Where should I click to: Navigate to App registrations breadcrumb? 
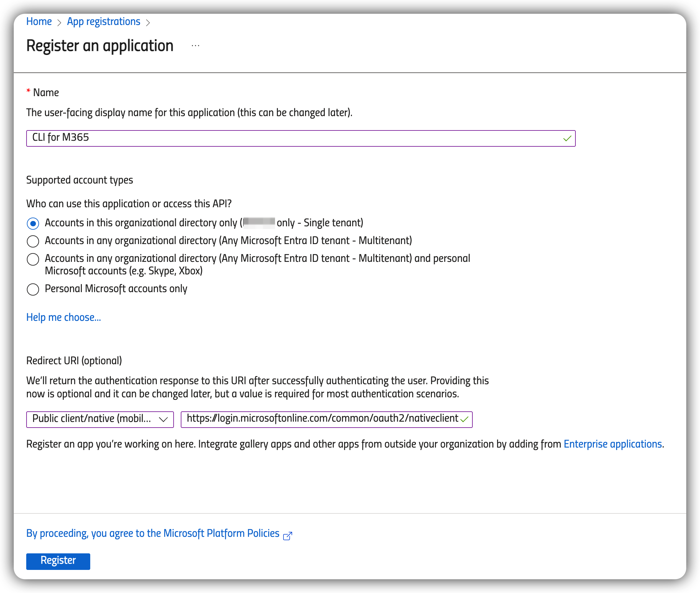coord(104,22)
